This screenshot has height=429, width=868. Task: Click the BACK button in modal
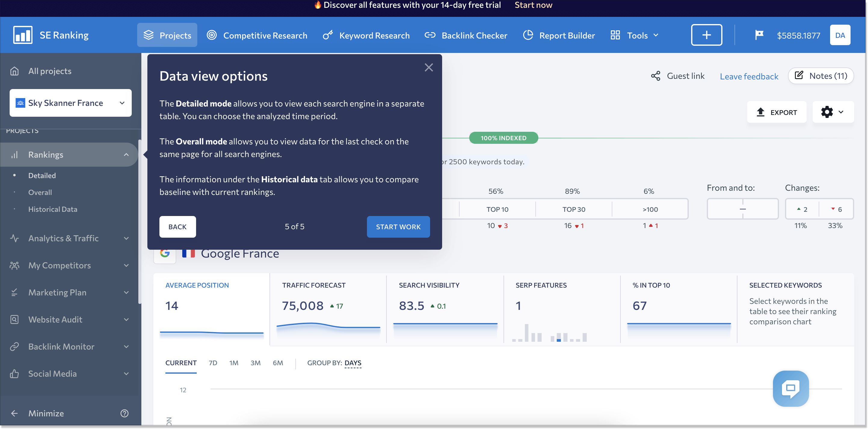click(x=178, y=227)
